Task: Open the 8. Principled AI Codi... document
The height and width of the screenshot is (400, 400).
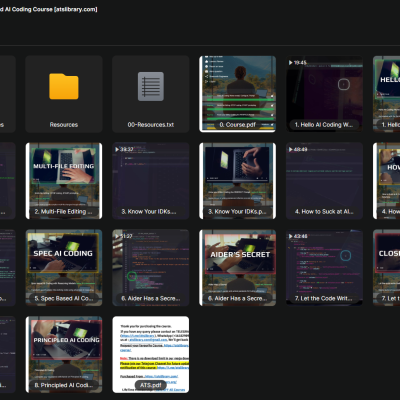Action: (x=64, y=355)
